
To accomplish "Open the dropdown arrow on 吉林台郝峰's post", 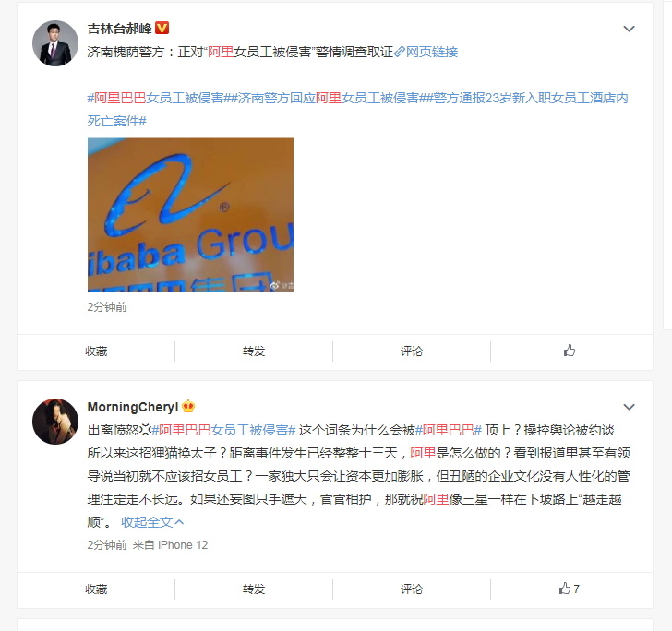I will point(629,29).
